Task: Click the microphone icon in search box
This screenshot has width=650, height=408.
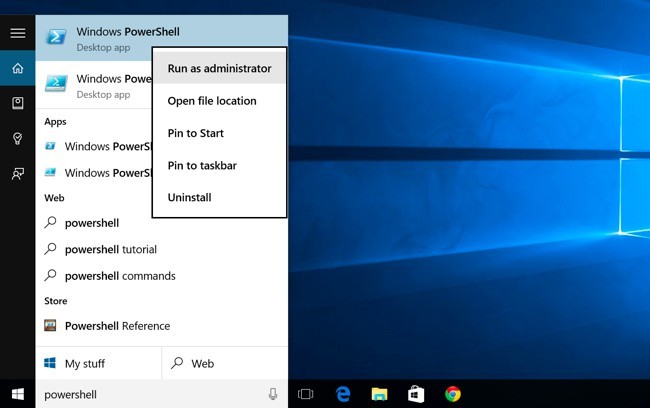Action: 273,395
